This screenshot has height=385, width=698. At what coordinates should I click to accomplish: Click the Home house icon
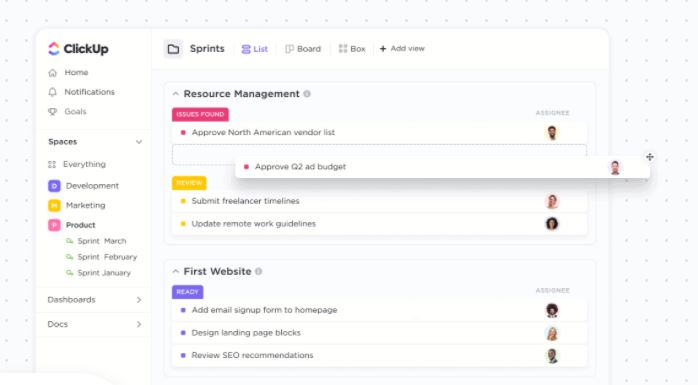point(53,73)
